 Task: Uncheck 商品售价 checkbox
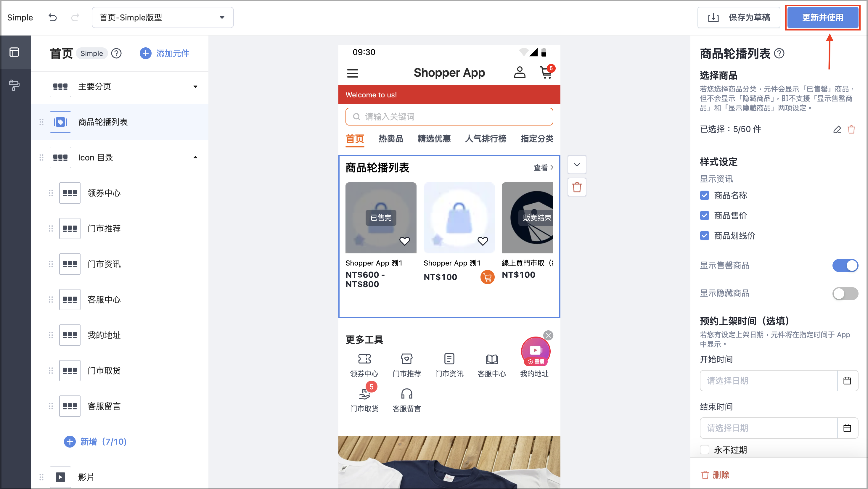click(705, 215)
